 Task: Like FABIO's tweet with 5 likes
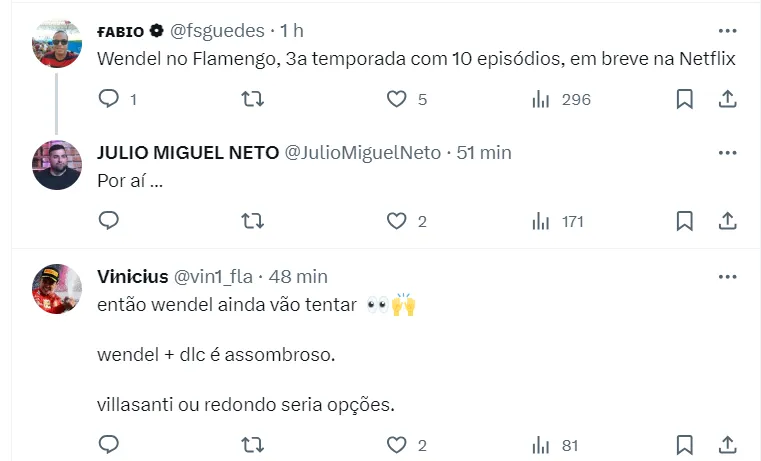pyautogui.click(x=397, y=99)
